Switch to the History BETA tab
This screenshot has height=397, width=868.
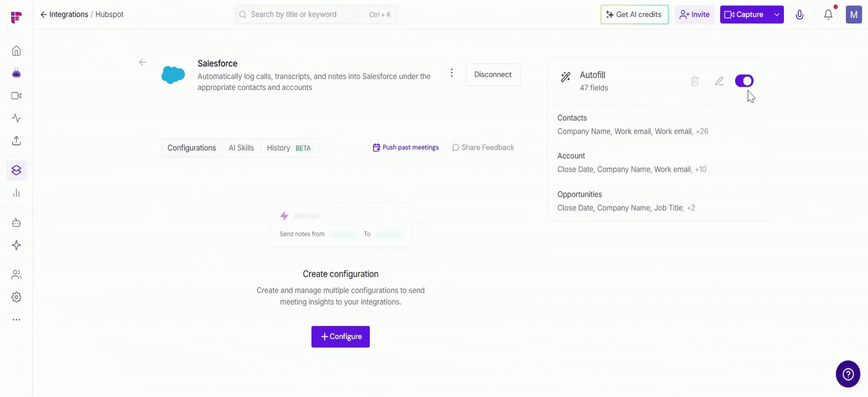(x=289, y=148)
